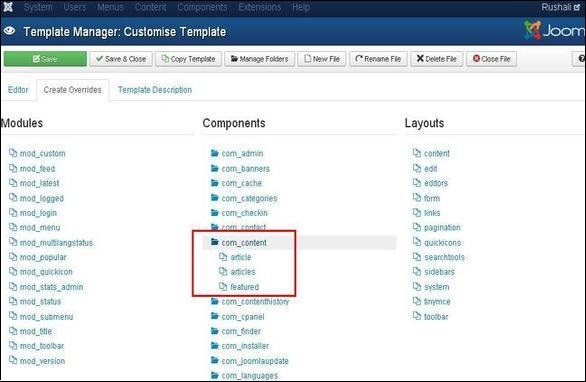Click the Joomla logo icon in top menu
This screenshot has height=382, width=586.
point(8,7)
